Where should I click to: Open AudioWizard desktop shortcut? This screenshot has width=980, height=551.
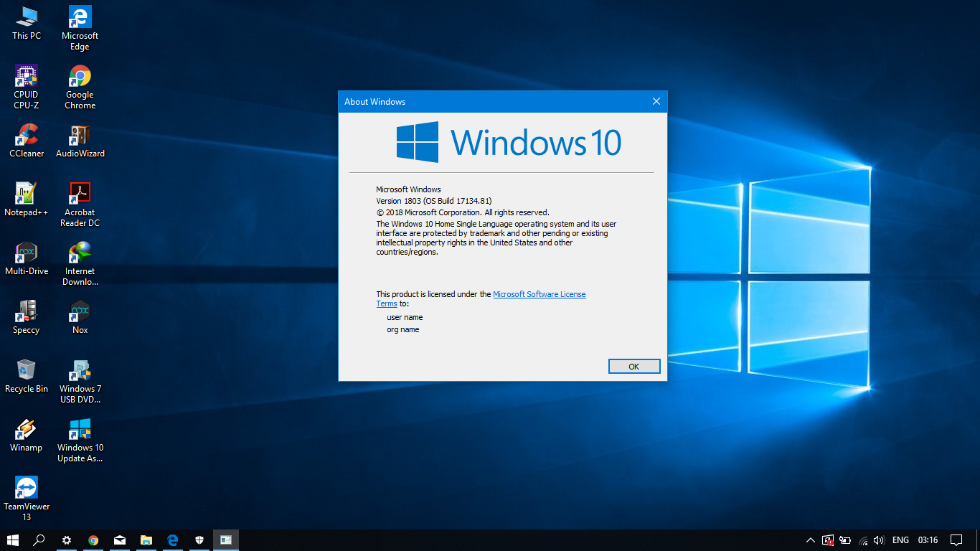pyautogui.click(x=80, y=141)
